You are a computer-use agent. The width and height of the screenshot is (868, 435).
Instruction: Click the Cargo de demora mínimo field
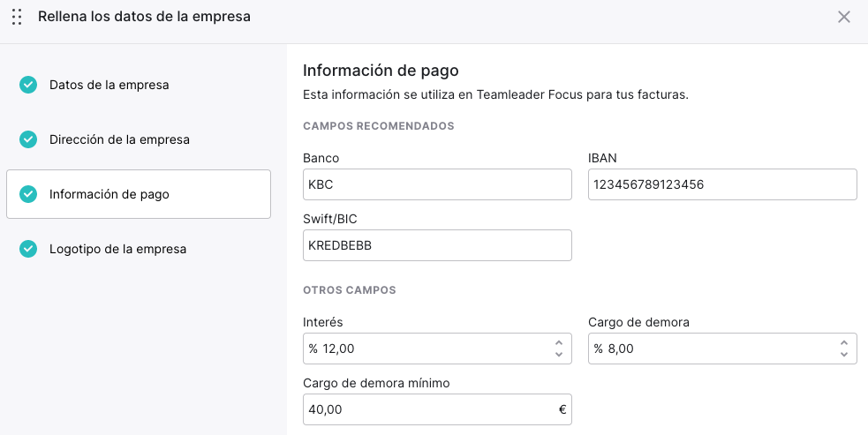point(437,409)
